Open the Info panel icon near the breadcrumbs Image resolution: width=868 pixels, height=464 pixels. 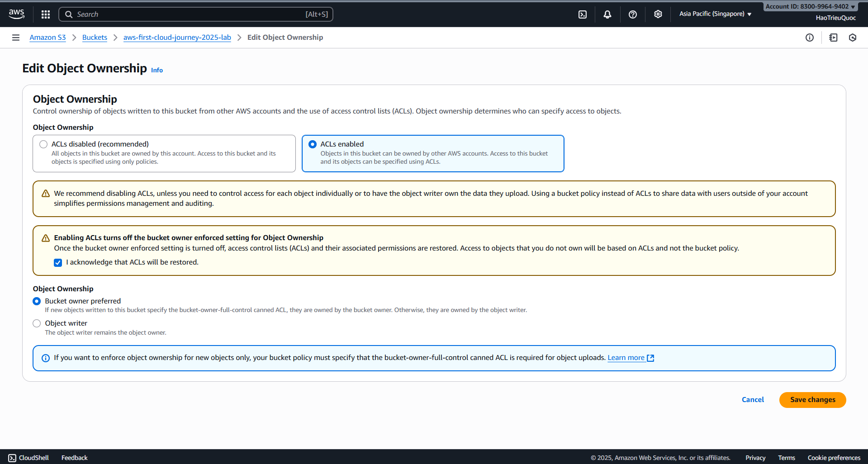(810, 38)
